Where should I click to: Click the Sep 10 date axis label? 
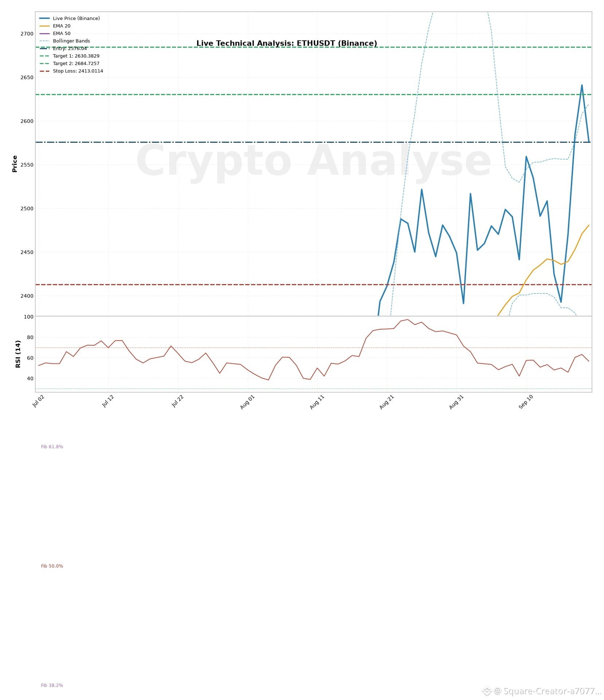coord(526,402)
